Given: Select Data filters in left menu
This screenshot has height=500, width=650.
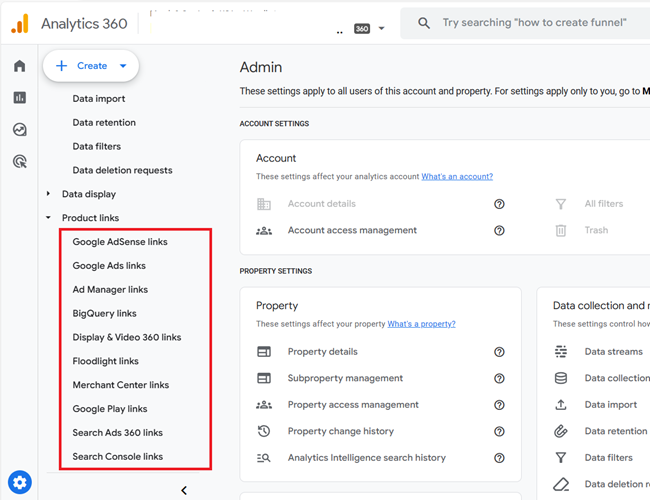Looking at the screenshot, I should (x=97, y=146).
